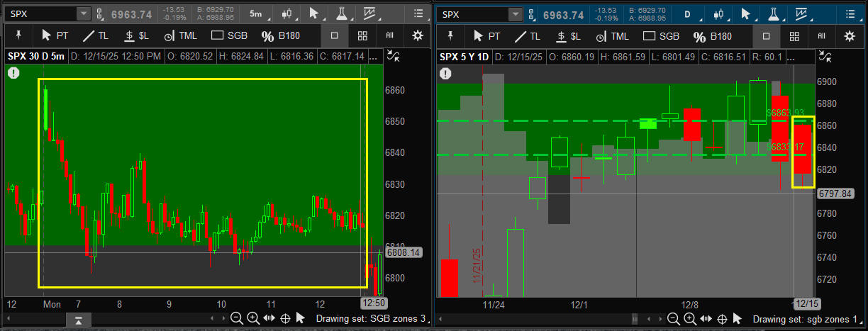
Task: Toggle crosshair pan mode in left chart
Action: [285, 318]
